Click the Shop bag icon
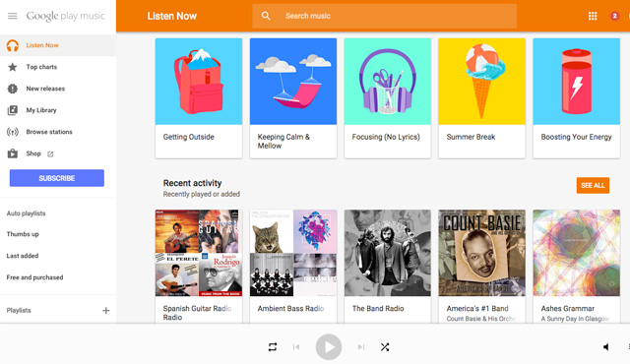This screenshot has width=630, height=364. click(13, 153)
